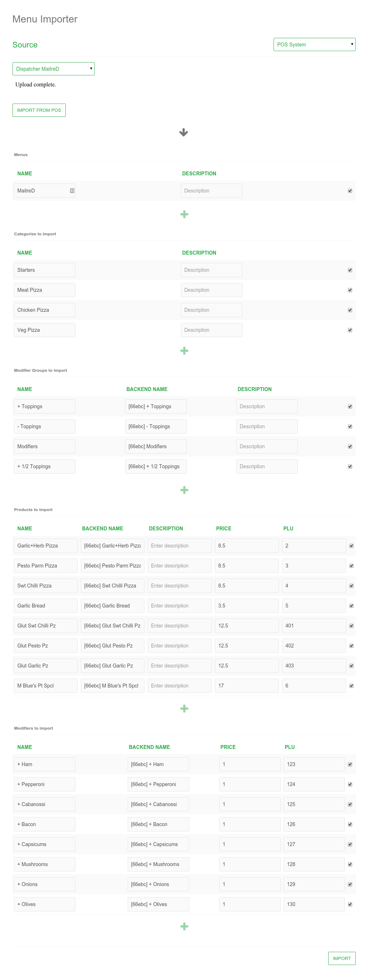374x980 pixels.
Task: Add a new modifier with plus icon
Action: [184, 926]
